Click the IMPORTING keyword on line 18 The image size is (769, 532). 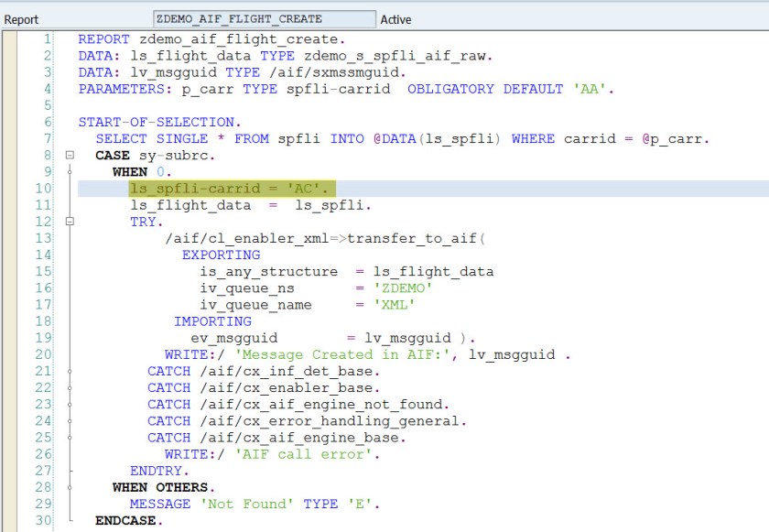212,321
